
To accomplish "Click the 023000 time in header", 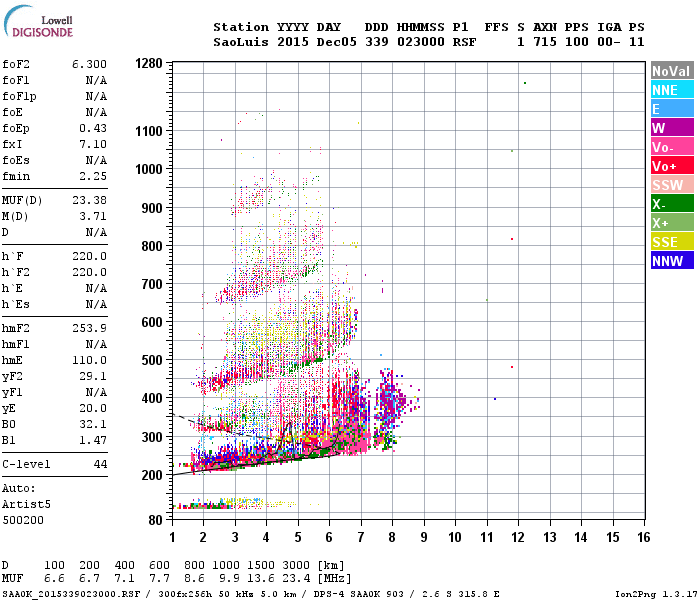I will click(x=421, y=42).
